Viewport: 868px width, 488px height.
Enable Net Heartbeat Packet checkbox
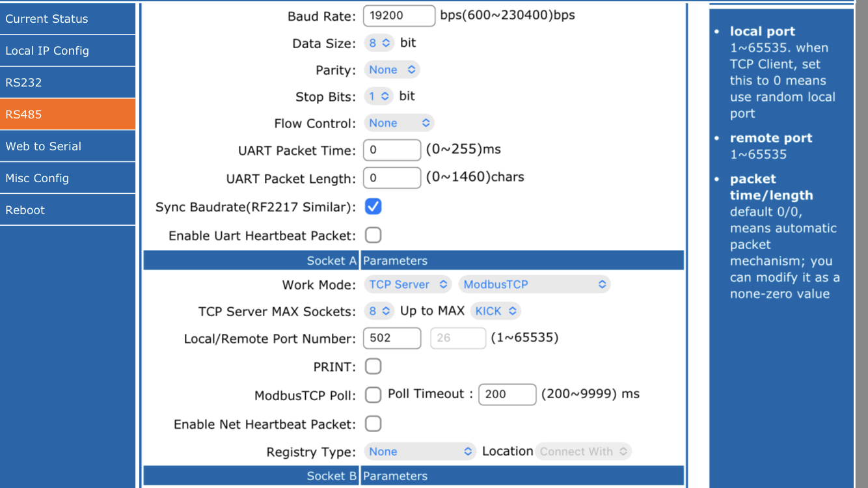(x=373, y=424)
